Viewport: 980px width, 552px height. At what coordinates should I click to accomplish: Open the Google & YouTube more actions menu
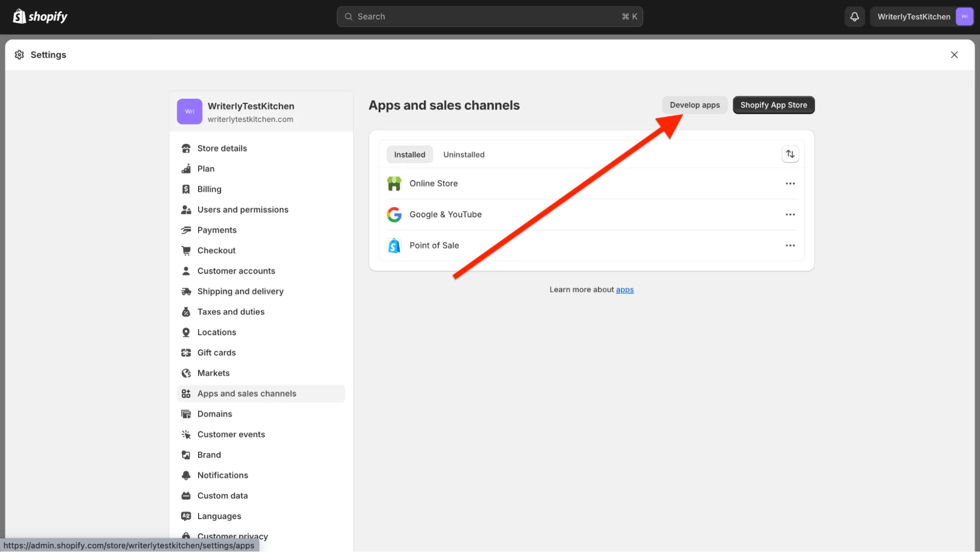tap(790, 214)
